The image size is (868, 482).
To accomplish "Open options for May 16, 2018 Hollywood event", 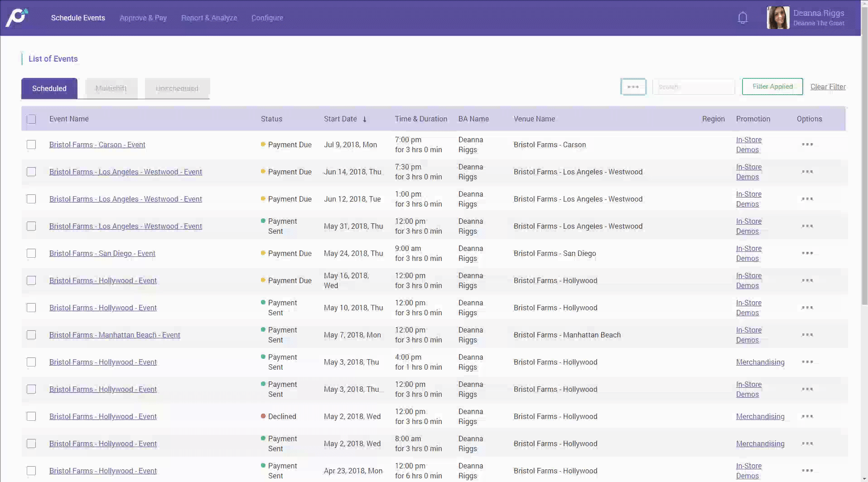I will coord(807,280).
